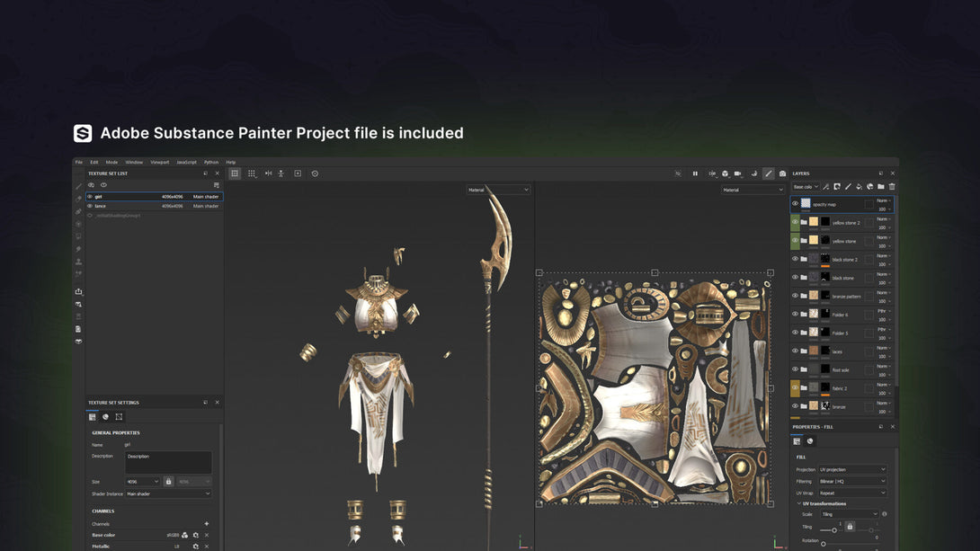Delete layer with the trash icon

coord(892,187)
